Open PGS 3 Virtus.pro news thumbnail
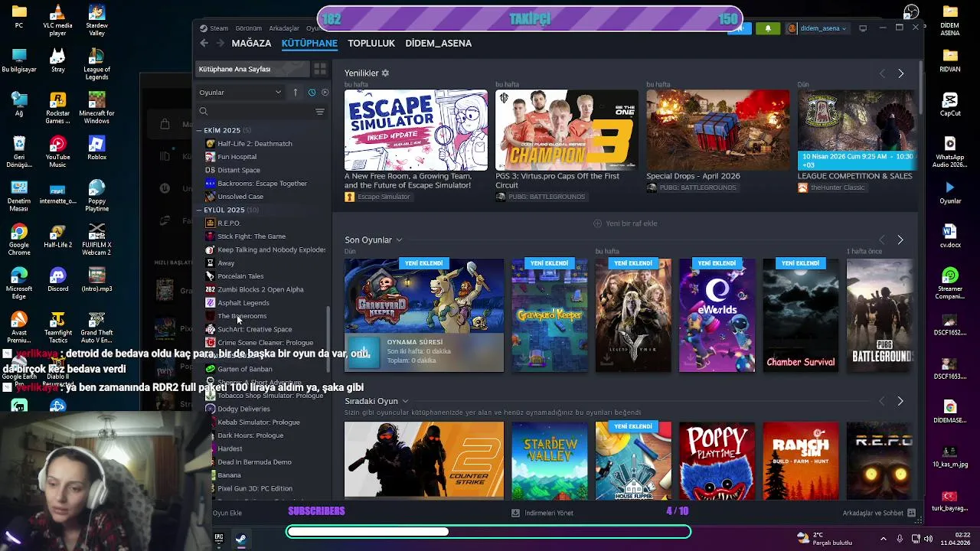This screenshot has width=980, height=551. [567, 130]
